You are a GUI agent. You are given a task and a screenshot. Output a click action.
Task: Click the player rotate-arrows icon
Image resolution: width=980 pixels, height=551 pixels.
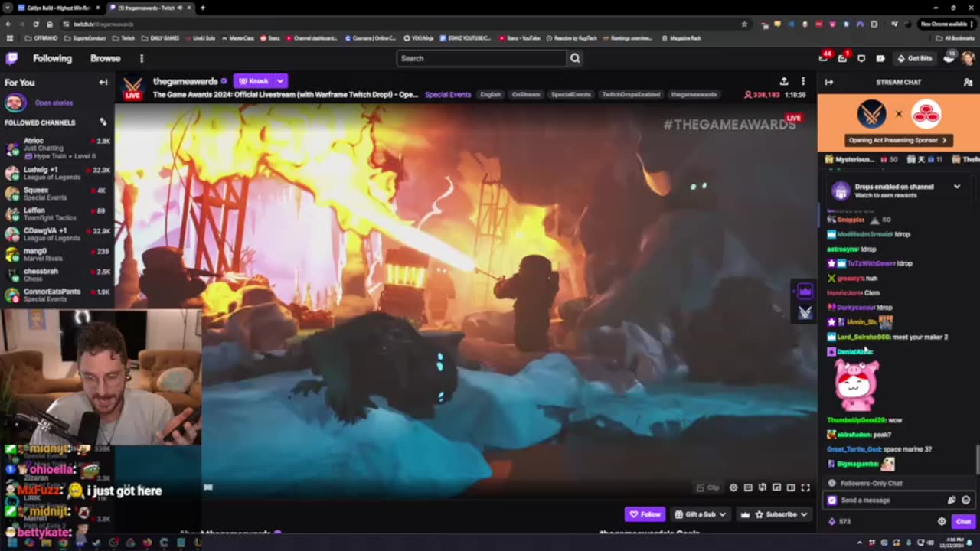763,487
